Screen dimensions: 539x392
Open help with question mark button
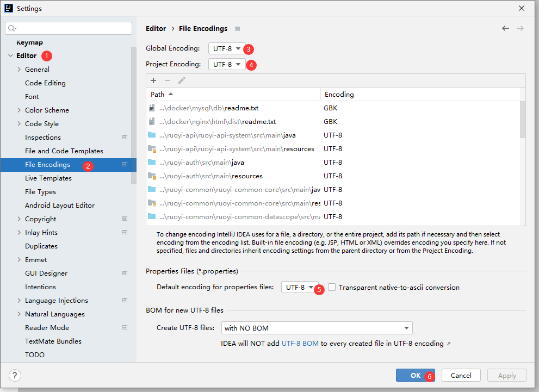point(15,375)
